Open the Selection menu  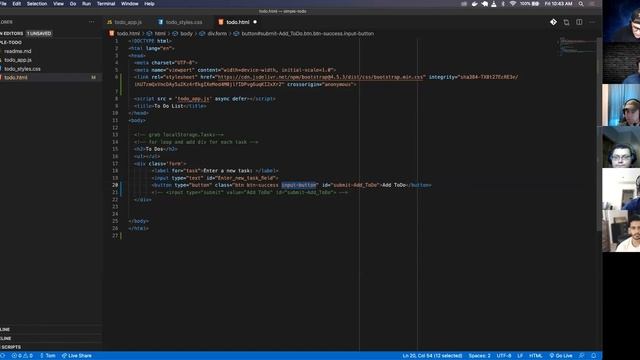point(37,4)
